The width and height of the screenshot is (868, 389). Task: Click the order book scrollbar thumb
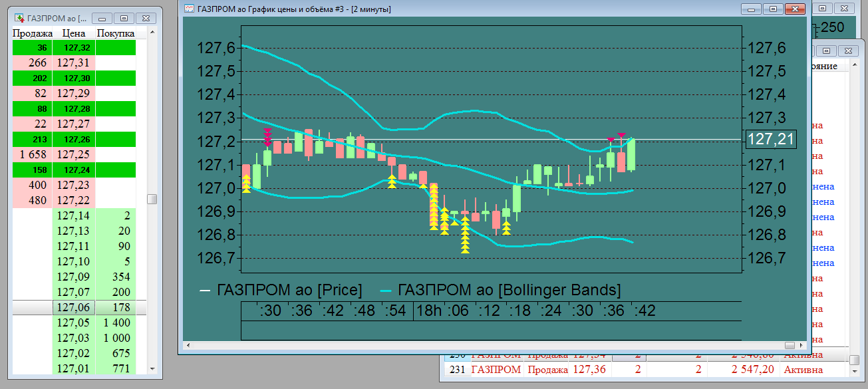(x=152, y=199)
